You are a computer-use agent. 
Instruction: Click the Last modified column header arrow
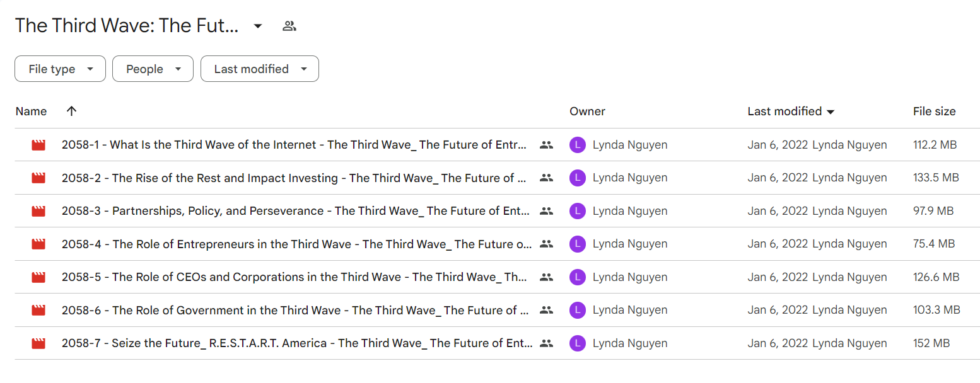click(x=831, y=111)
